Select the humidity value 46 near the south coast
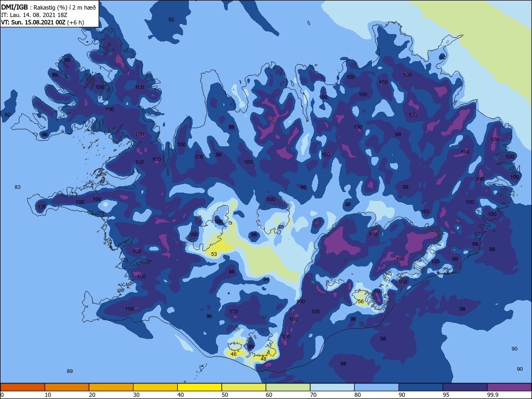Screen dimensions: 532x399 (x=234, y=354)
